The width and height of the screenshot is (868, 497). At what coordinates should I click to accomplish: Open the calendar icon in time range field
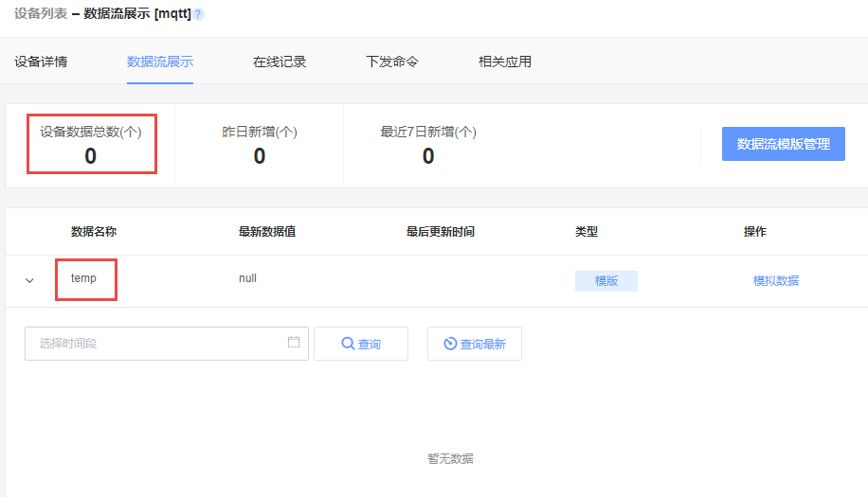click(294, 342)
